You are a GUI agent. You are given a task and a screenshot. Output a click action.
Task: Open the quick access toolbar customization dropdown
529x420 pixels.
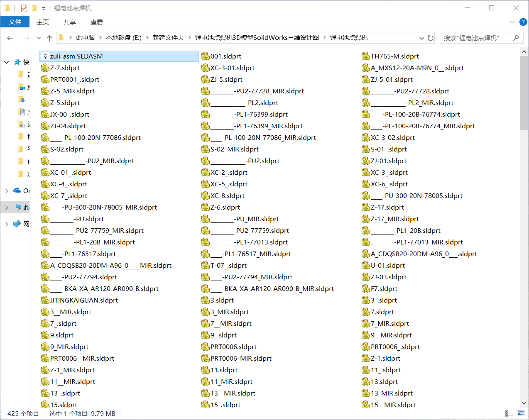pos(43,8)
